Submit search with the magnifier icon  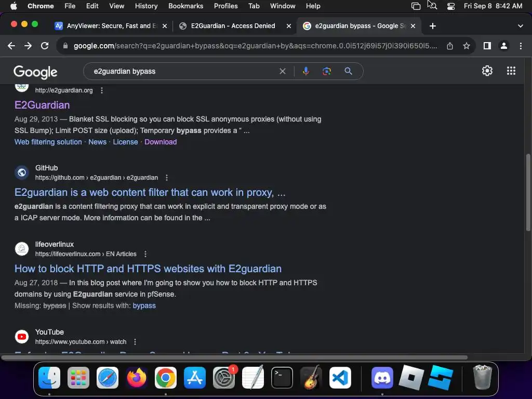[x=348, y=71]
